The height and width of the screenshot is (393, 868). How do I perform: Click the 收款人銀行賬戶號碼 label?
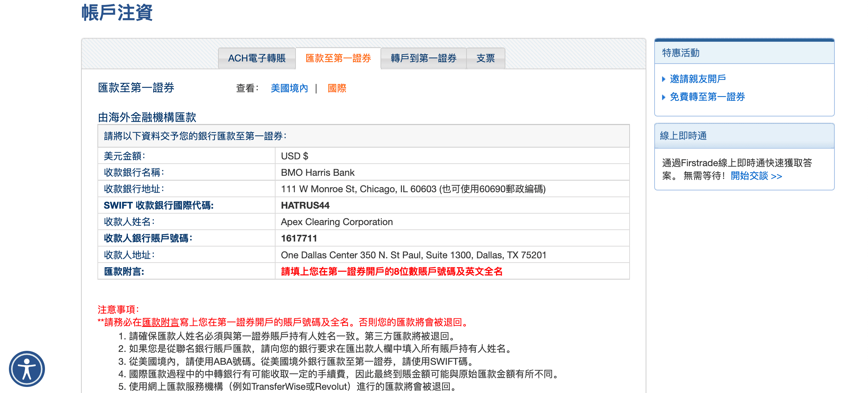148,238
